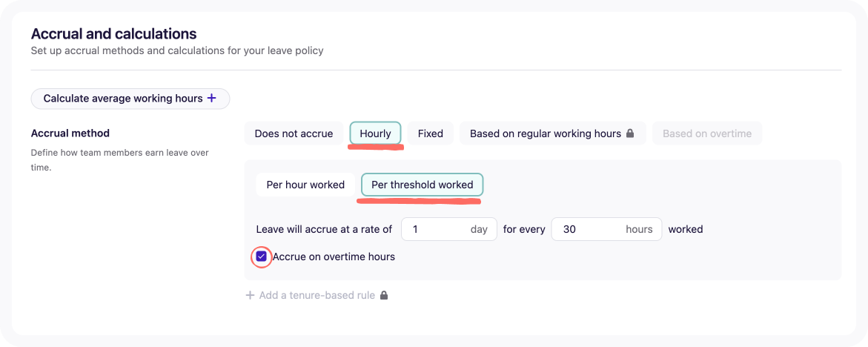Click the hours unit label in threshold field

639,229
